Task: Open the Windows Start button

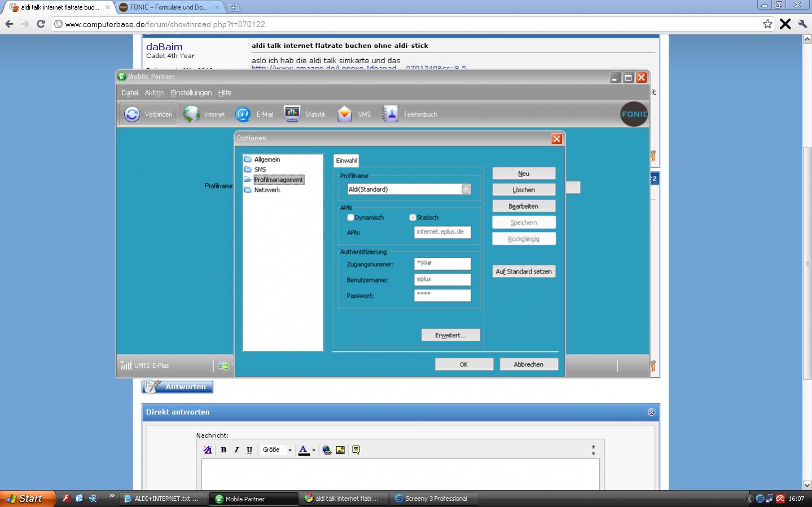Action: (28, 499)
